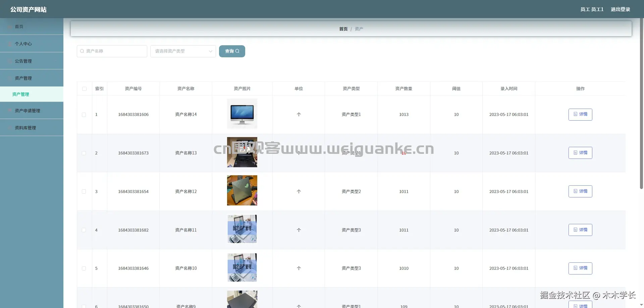Screen dimensions: 644x308
Task: Click the 操作 column header
Action: pos(580,89)
